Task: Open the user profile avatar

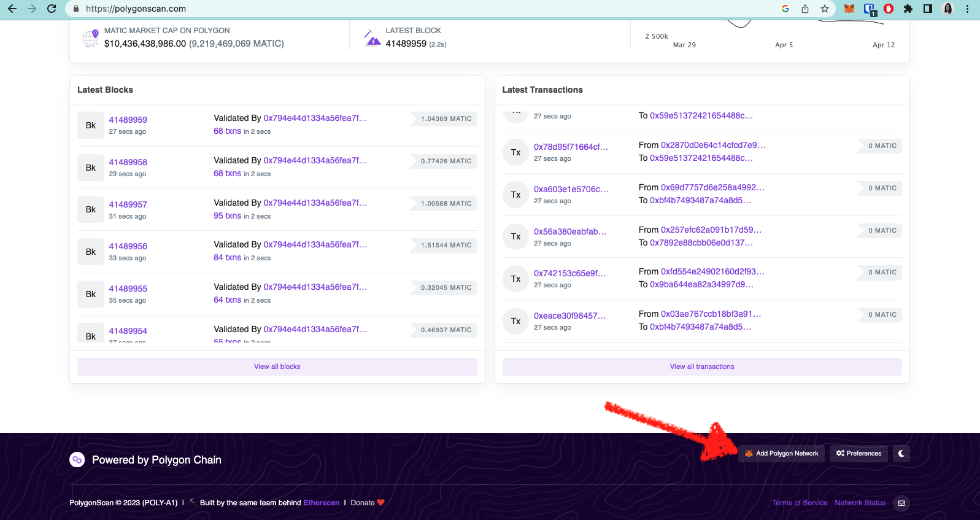Action: 948,9
